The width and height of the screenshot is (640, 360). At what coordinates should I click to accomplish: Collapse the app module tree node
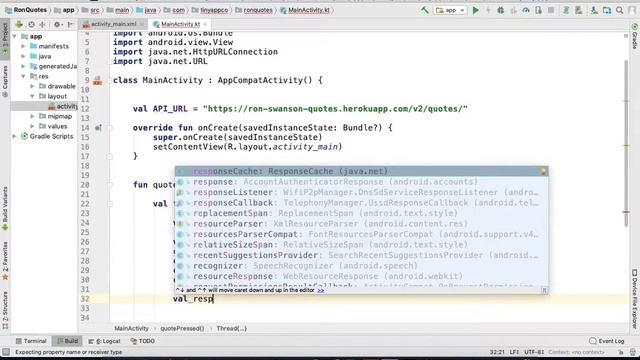15,36
